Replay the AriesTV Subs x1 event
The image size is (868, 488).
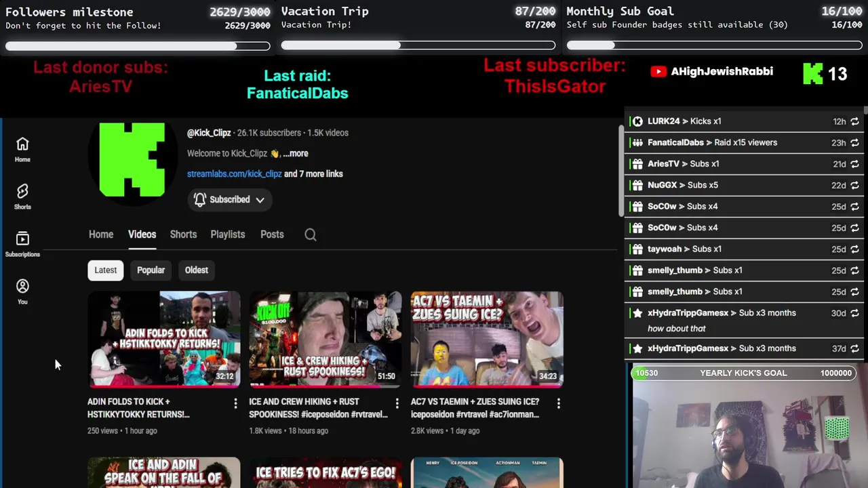pyautogui.click(x=854, y=164)
